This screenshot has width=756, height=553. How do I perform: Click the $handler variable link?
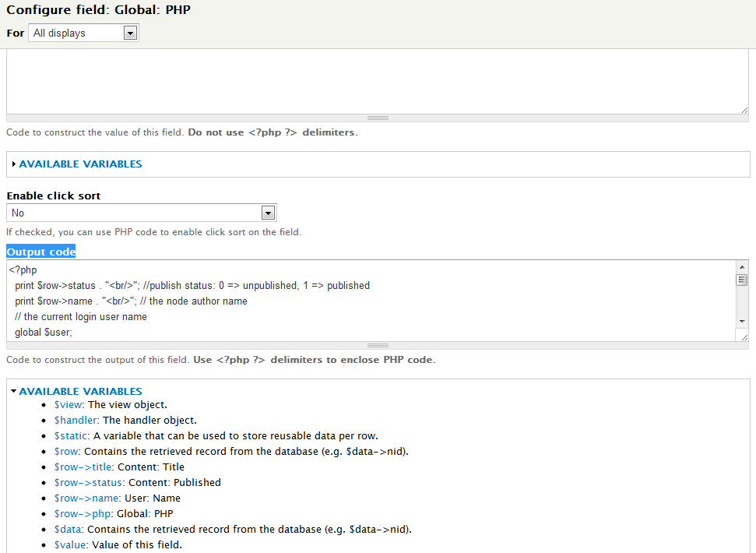[x=76, y=421]
